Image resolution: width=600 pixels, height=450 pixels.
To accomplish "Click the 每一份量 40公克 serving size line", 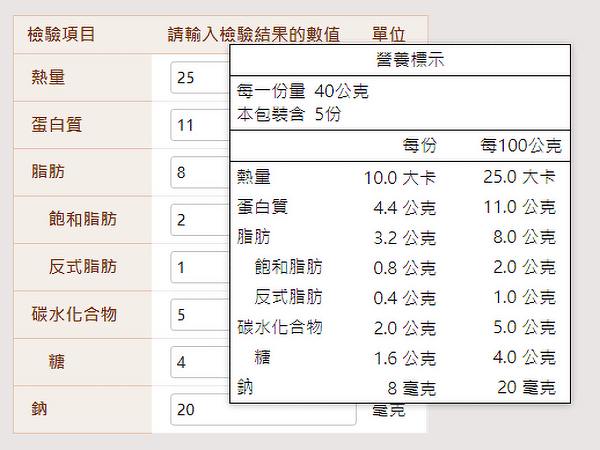I will coord(303,92).
